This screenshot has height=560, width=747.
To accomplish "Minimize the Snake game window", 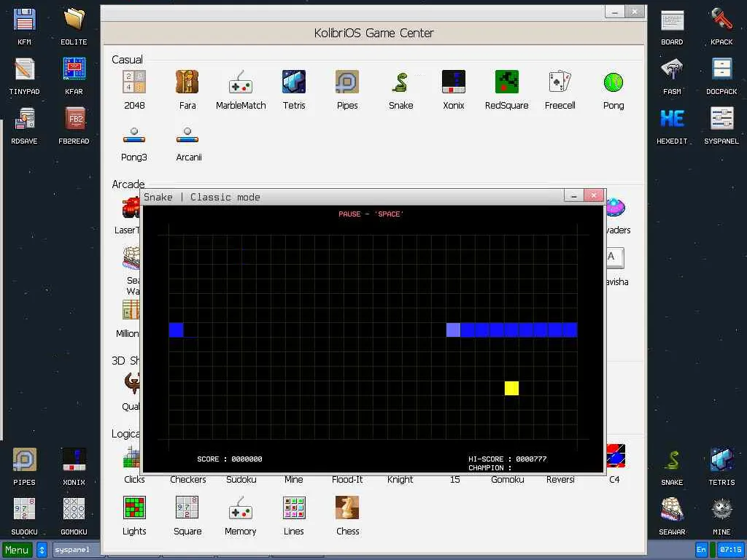I will point(574,195).
